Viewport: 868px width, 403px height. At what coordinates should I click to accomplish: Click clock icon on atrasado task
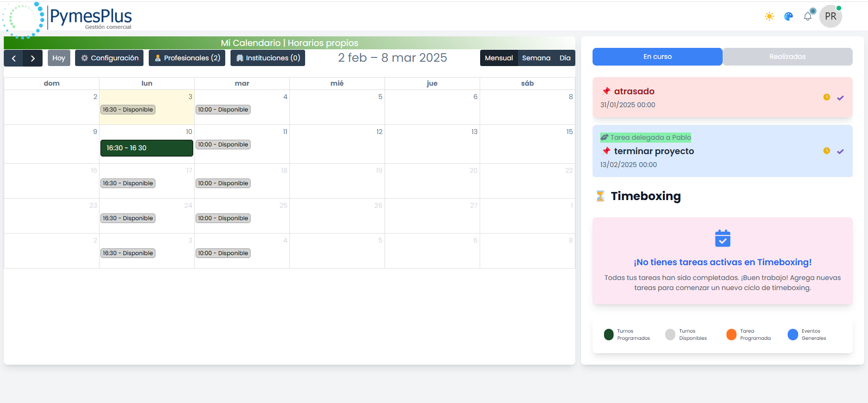click(826, 97)
